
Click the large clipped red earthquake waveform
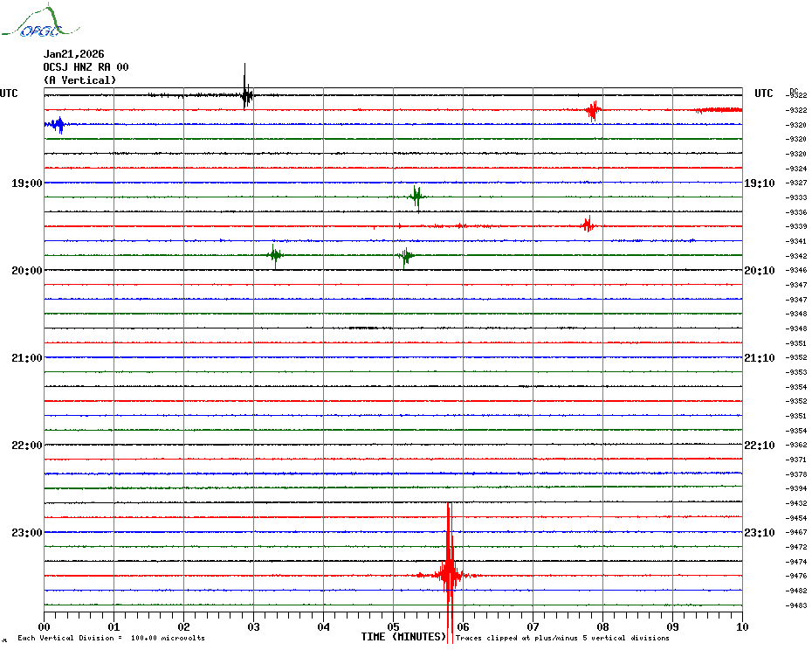point(449,574)
